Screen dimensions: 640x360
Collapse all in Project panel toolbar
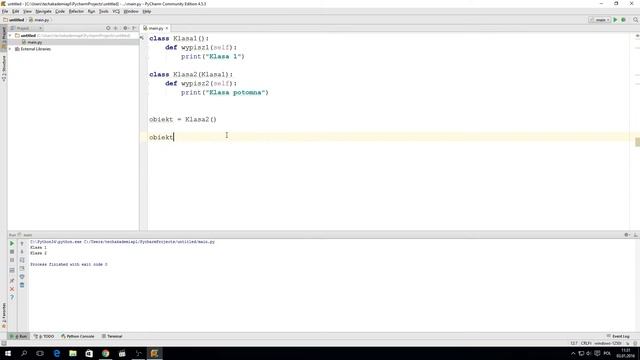pos(116,28)
